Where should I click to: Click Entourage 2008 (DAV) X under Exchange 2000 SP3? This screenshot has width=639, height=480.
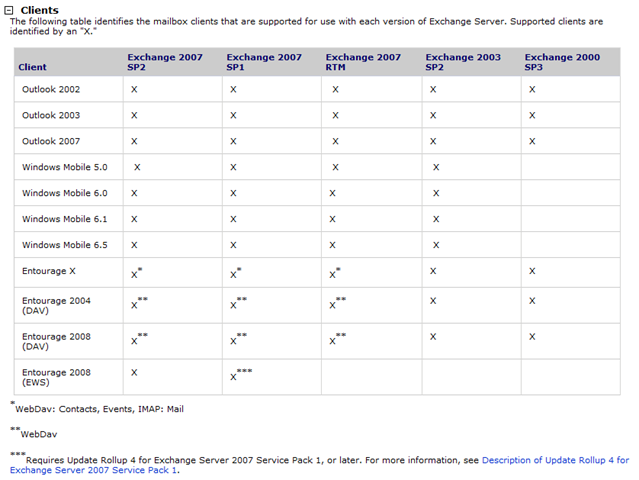pyautogui.click(x=532, y=337)
